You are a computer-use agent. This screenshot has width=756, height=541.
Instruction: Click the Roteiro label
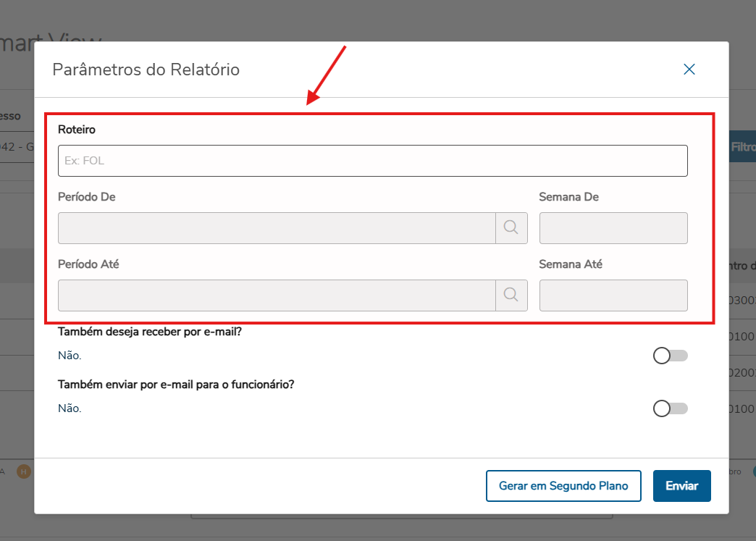click(x=77, y=130)
